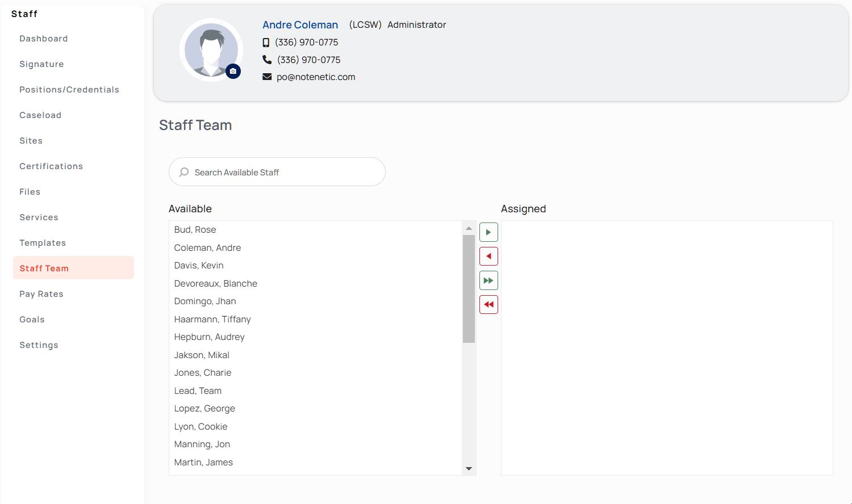Select Hepburn, Audrey in Available list

click(316, 337)
